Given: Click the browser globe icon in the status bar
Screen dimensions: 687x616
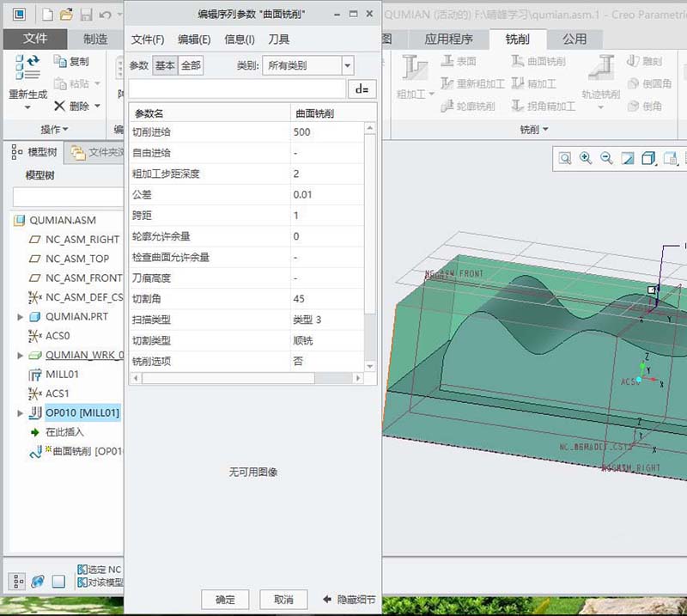Looking at the screenshot, I should pos(38,582).
